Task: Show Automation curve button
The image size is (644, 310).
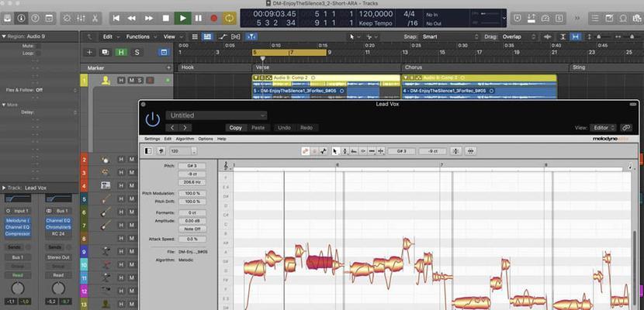Action: coord(223,37)
